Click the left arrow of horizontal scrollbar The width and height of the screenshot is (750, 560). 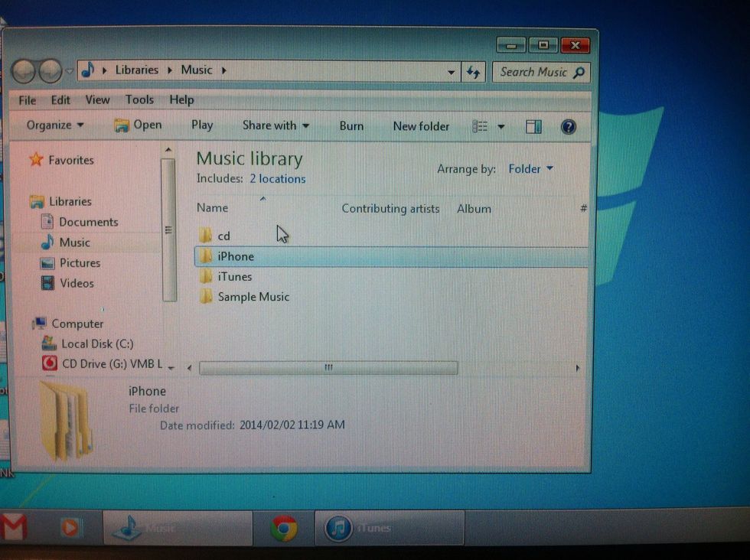pyautogui.click(x=190, y=368)
